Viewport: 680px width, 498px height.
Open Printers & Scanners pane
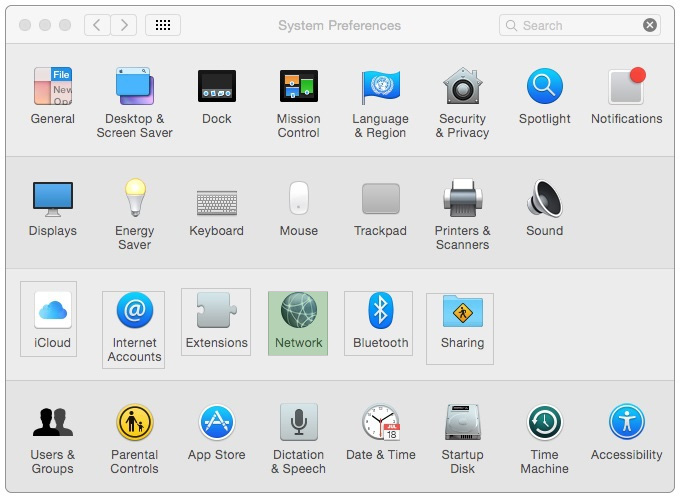click(462, 215)
